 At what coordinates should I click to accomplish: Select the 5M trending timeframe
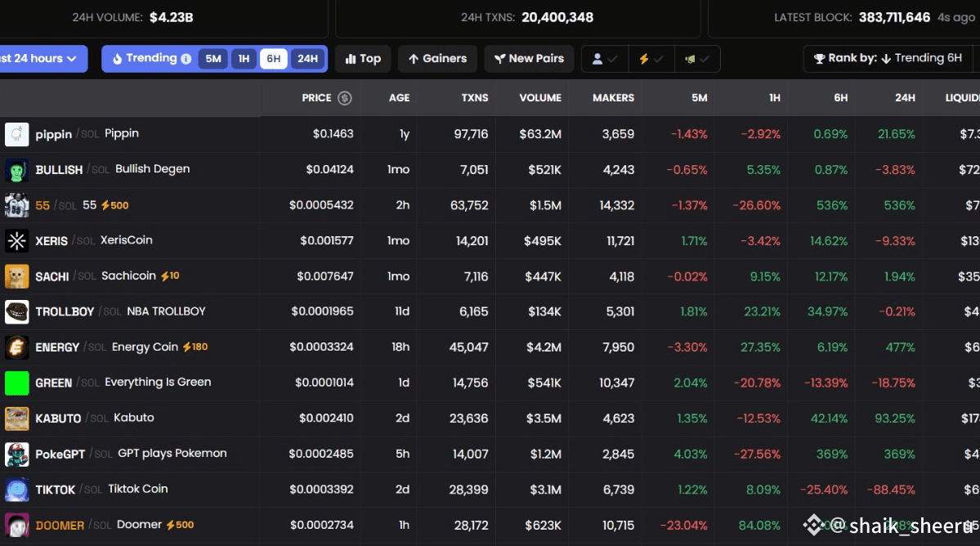pos(213,59)
